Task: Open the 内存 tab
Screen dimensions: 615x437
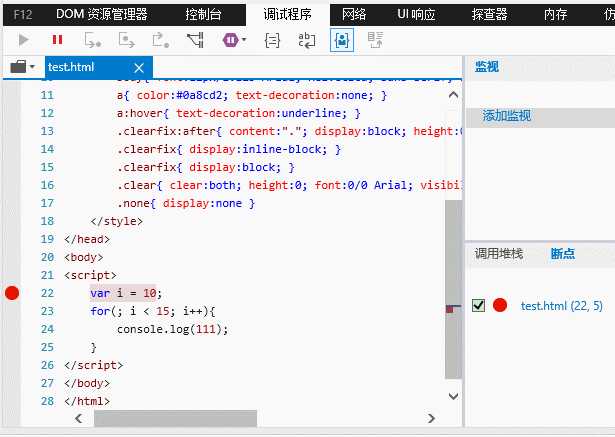Action: (x=555, y=15)
